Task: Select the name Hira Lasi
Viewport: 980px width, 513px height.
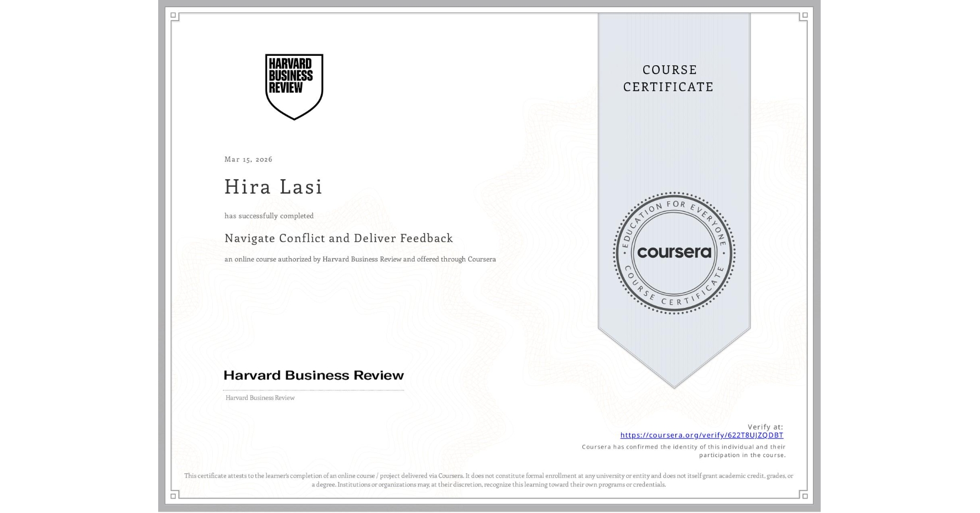Action: point(273,187)
